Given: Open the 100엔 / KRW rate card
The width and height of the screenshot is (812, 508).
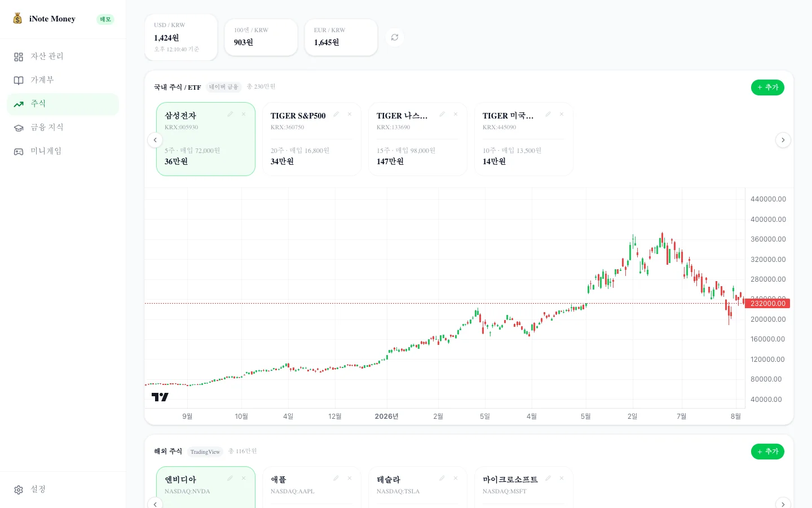Looking at the screenshot, I should tap(261, 37).
